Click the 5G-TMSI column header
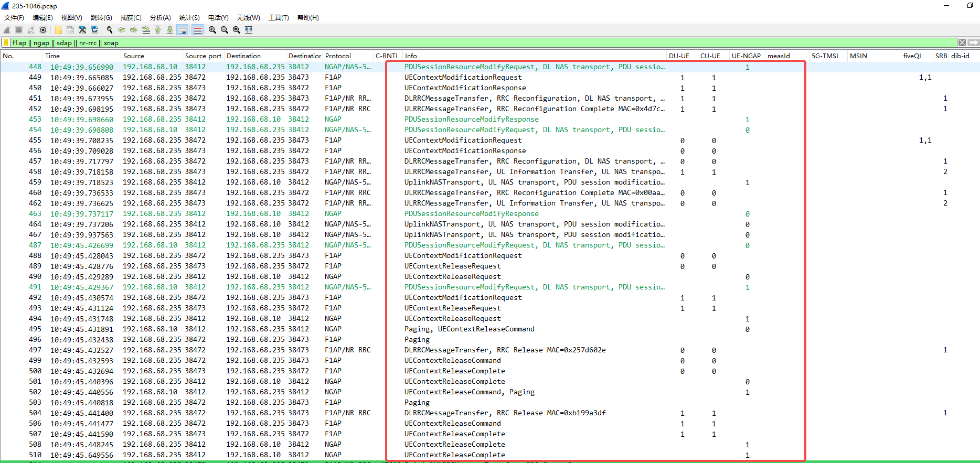 [828, 56]
